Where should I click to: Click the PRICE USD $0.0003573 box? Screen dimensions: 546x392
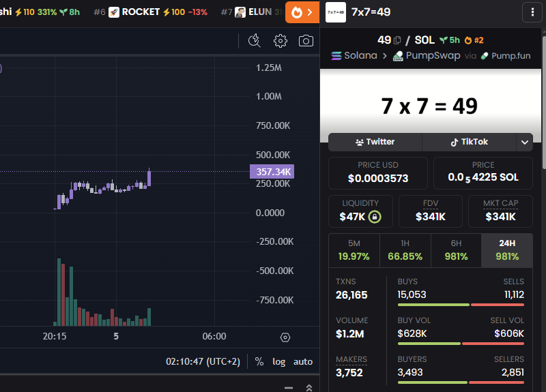(378, 173)
